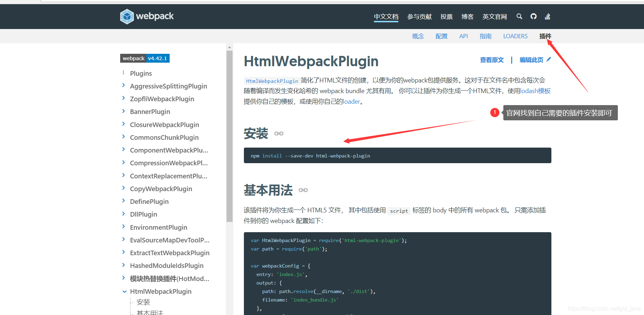Click the webpack wordmark text in header
Viewport: 644px width, 315px height.
[x=155, y=16]
